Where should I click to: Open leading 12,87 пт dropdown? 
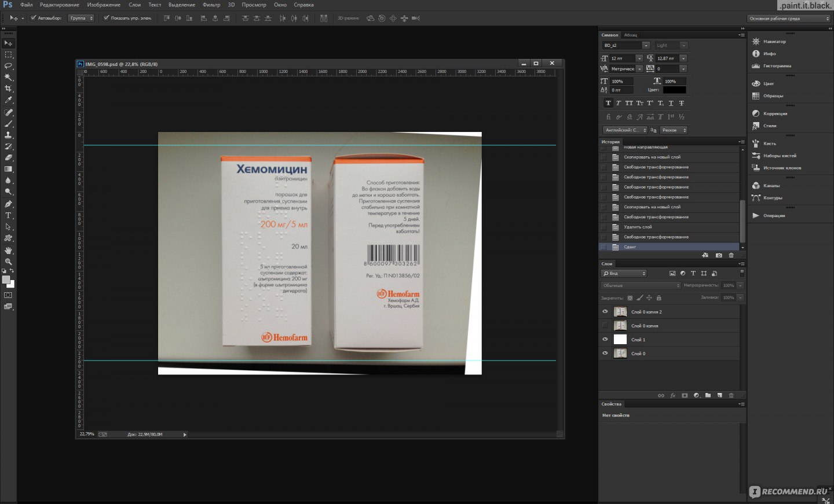click(x=683, y=58)
